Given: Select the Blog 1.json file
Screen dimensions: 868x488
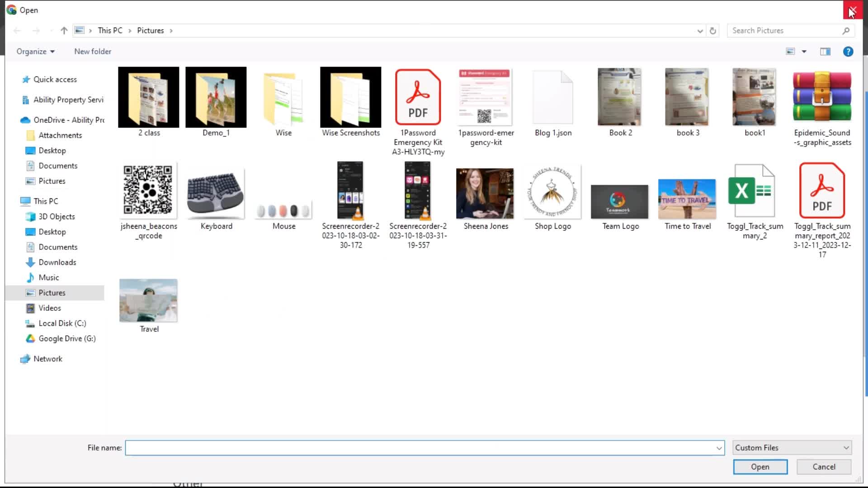Looking at the screenshot, I should tap(553, 103).
